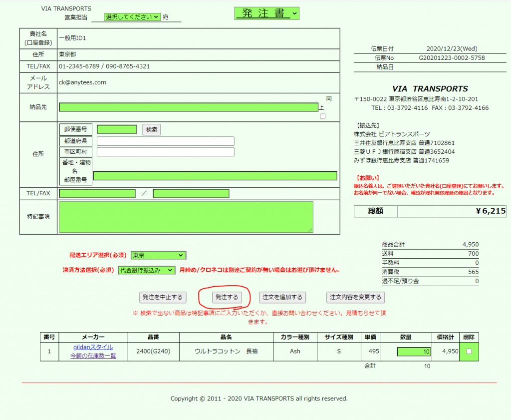
Task: Focus the 都道府県 input field
Action: pyautogui.click(x=166, y=141)
